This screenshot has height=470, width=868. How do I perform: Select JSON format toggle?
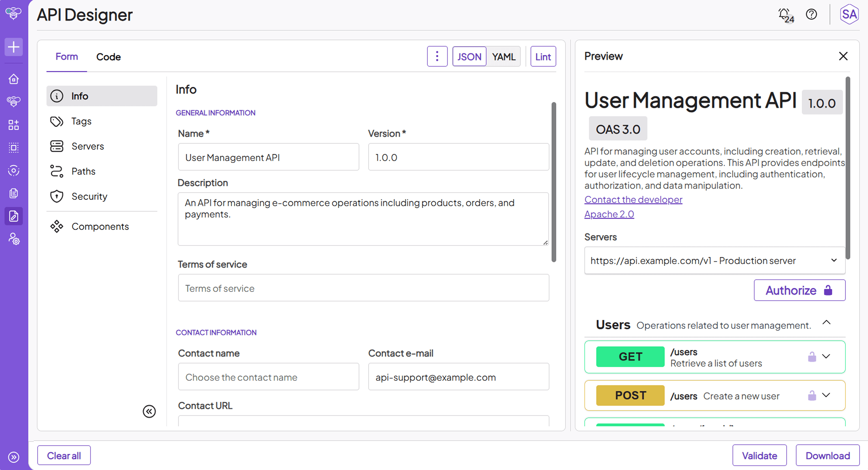pos(469,57)
